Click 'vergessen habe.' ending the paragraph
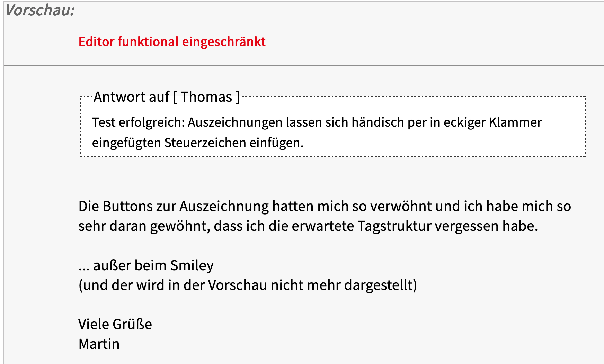604x364 pixels. click(x=487, y=226)
